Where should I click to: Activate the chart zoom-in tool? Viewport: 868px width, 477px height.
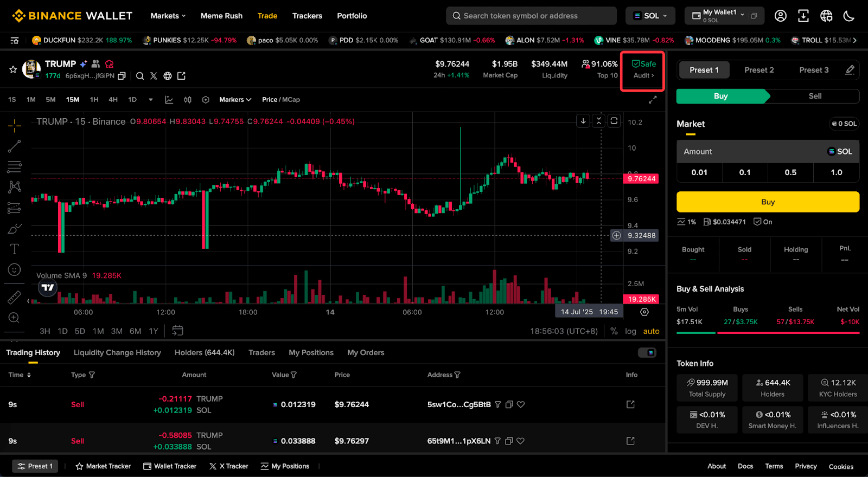point(15,318)
